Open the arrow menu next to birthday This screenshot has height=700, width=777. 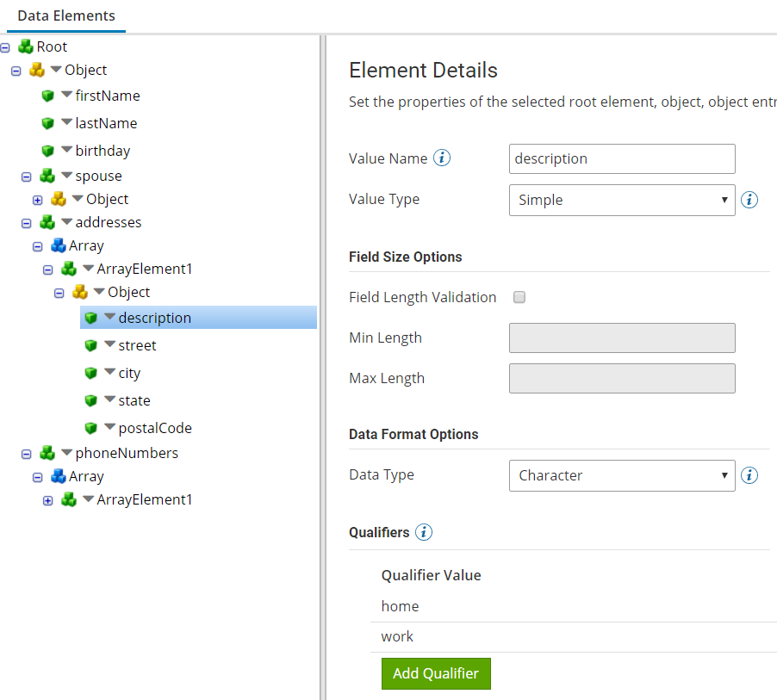tap(67, 149)
